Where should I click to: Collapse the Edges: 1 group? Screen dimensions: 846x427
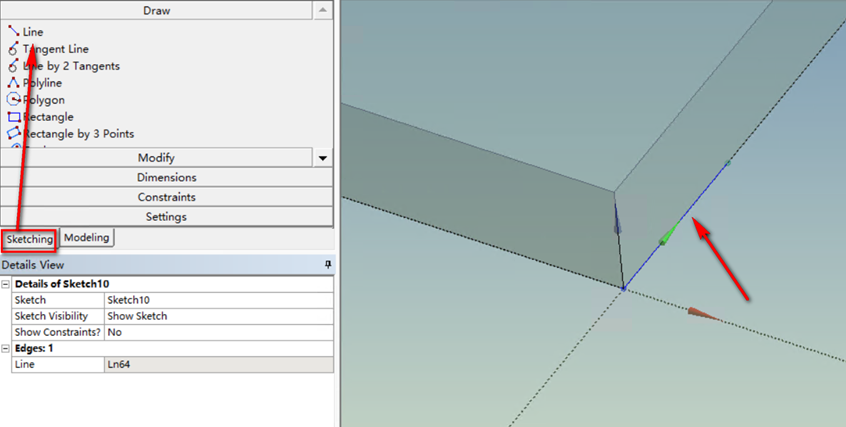[5, 349]
